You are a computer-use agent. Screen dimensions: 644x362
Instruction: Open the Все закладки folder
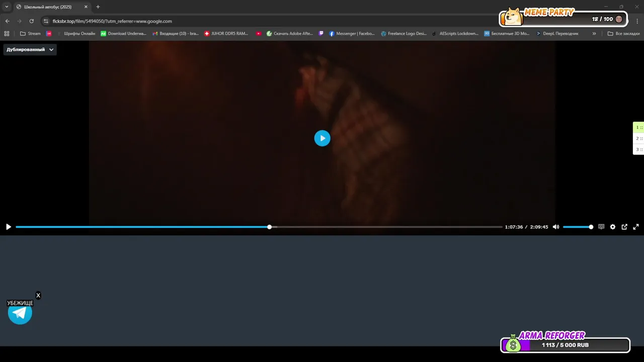(x=624, y=34)
